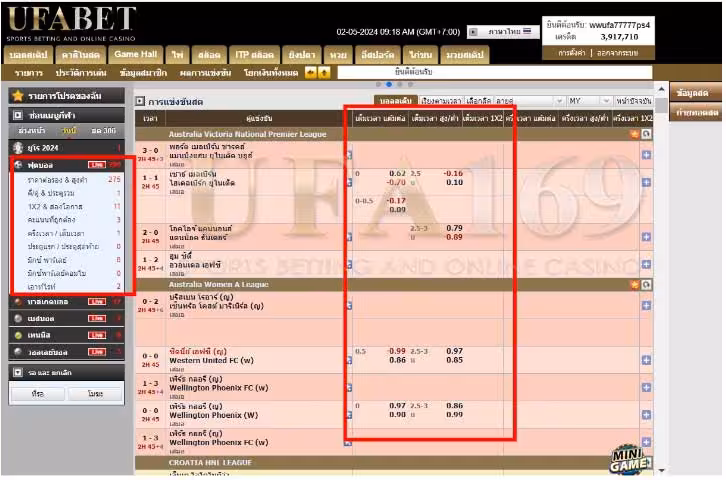Click the soccer ball icon for ฟุตบอล

point(19,164)
